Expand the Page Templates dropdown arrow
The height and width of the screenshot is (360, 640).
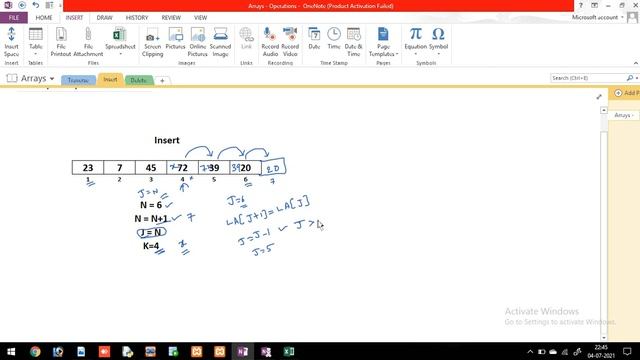point(397,54)
